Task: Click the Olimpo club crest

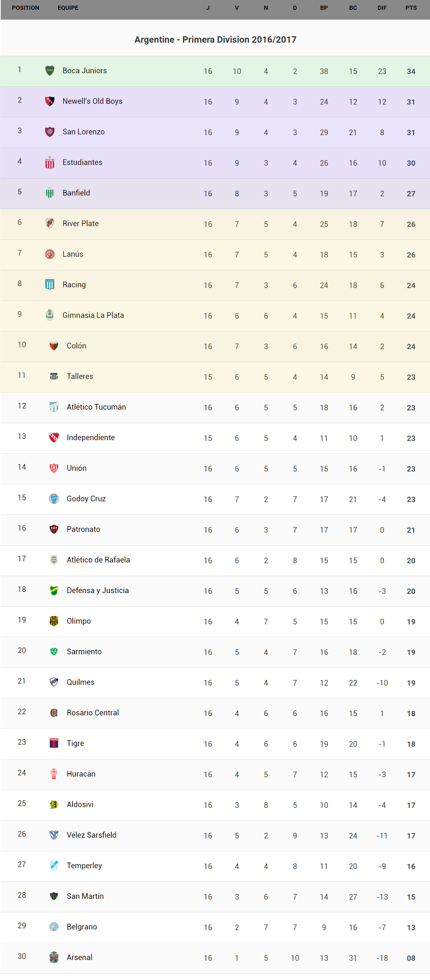Action: click(x=54, y=621)
